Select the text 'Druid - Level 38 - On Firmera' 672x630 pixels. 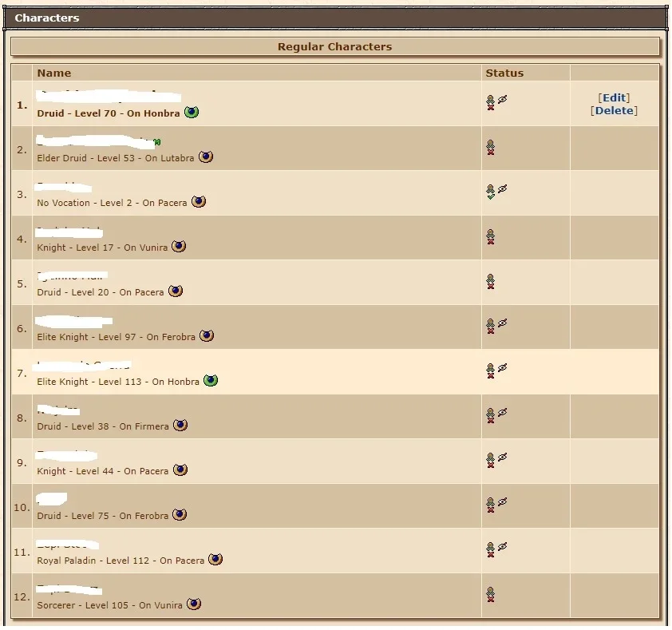pos(103,426)
